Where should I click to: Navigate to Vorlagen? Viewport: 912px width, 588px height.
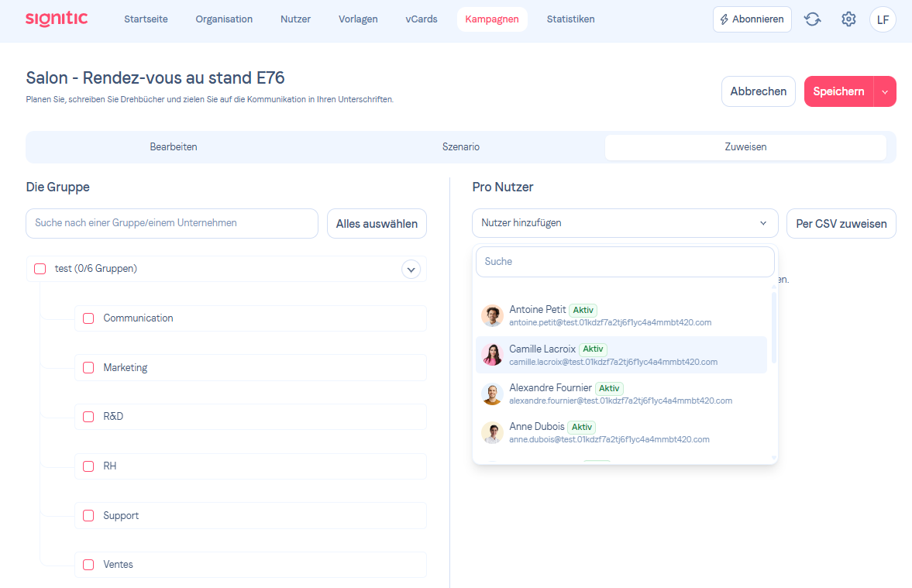[x=358, y=19]
